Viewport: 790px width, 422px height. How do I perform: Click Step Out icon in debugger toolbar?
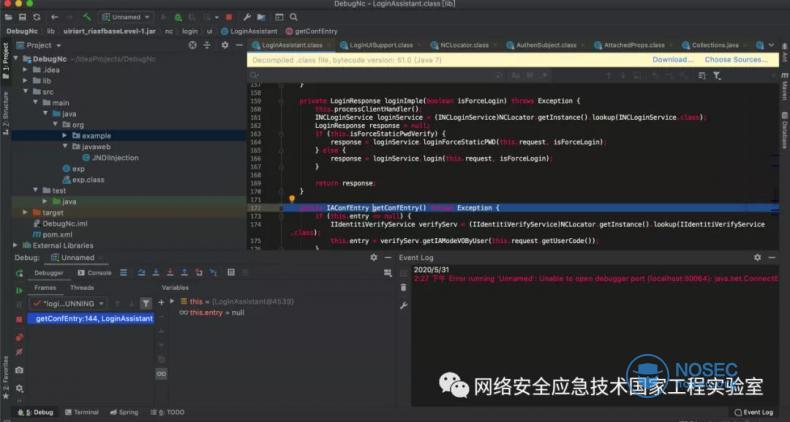pos(184,272)
